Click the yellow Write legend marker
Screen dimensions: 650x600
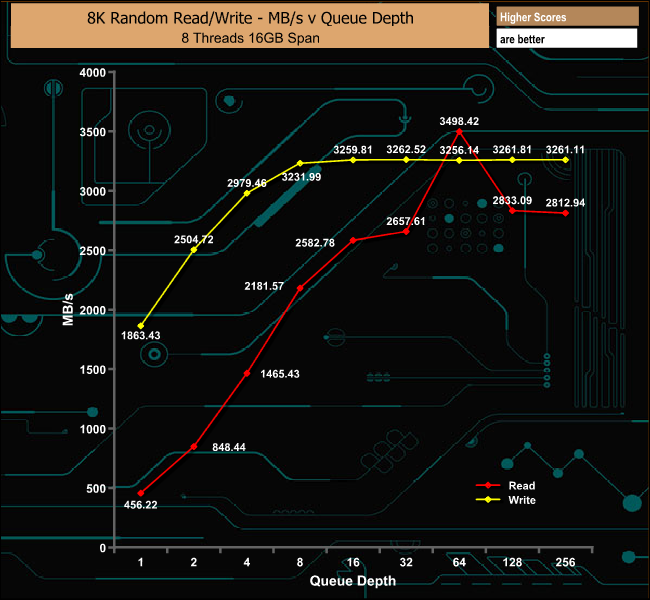(x=488, y=500)
